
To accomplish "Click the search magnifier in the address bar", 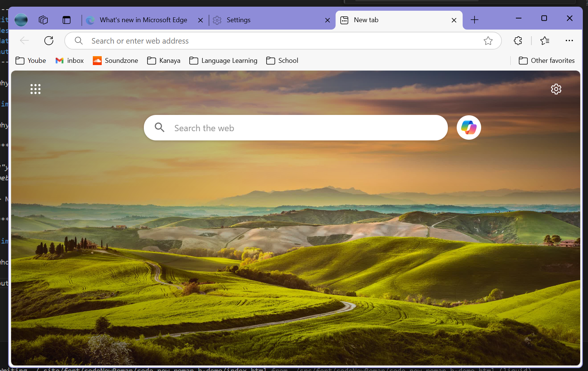I will pos(79,41).
